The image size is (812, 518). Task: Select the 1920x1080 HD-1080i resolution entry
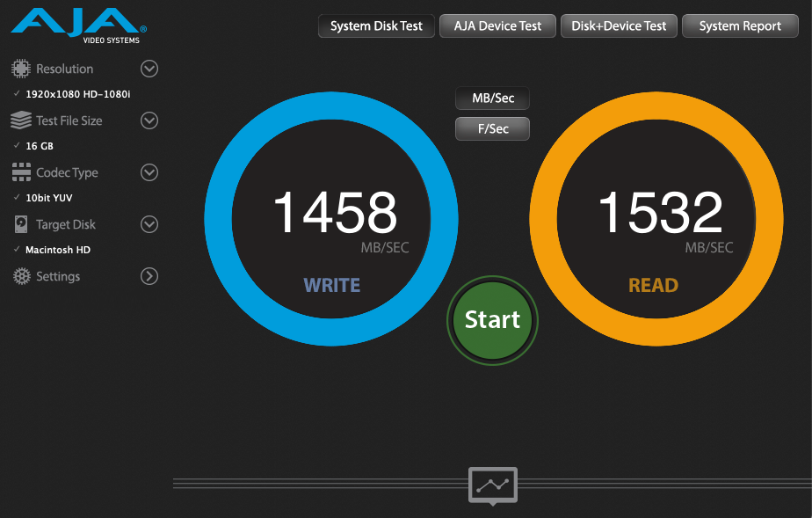77,94
